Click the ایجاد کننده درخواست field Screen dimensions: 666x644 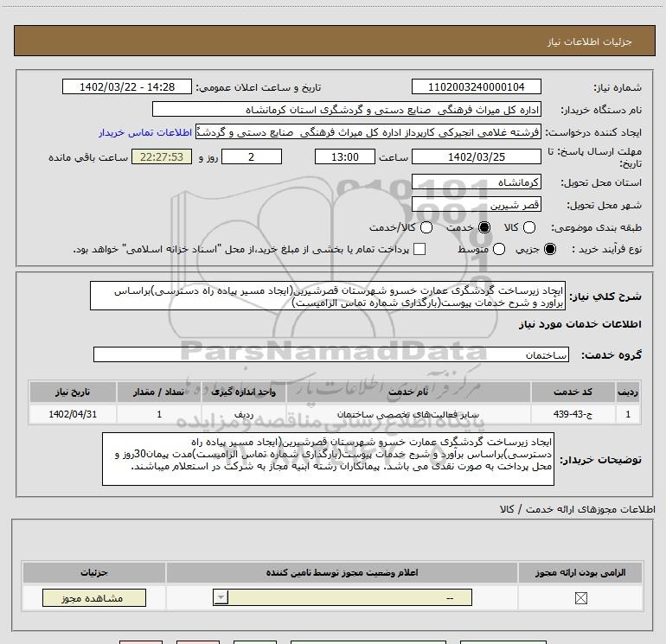point(368,132)
